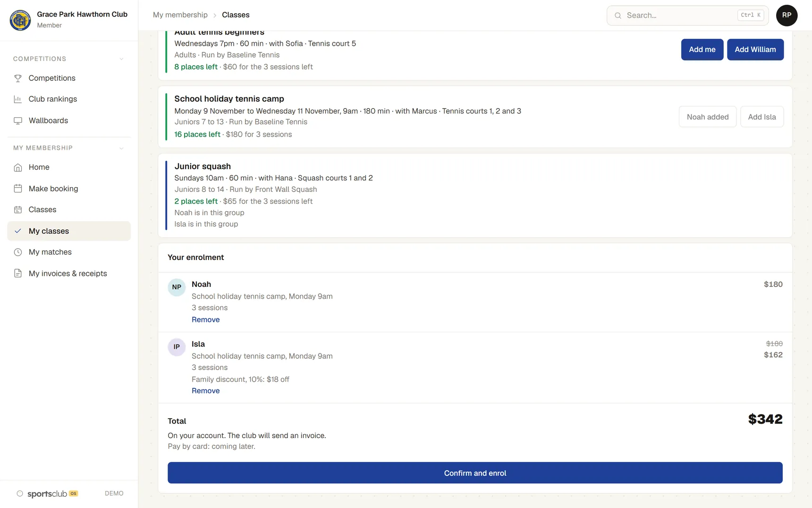
Task: Open Competitions via its trophy icon
Action: click(x=18, y=78)
